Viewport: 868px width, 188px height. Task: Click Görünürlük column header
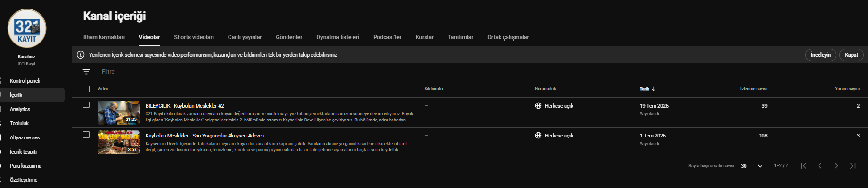coord(545,89)
